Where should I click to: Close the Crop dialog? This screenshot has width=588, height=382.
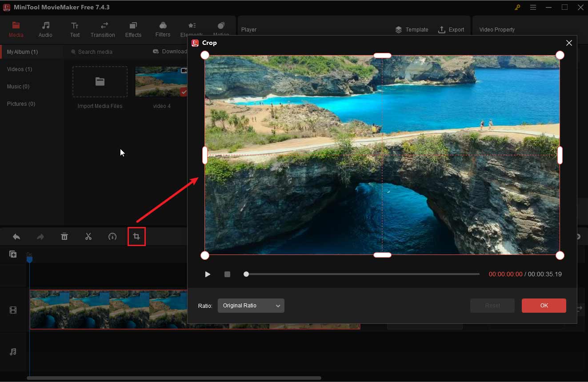click(569, 43)
